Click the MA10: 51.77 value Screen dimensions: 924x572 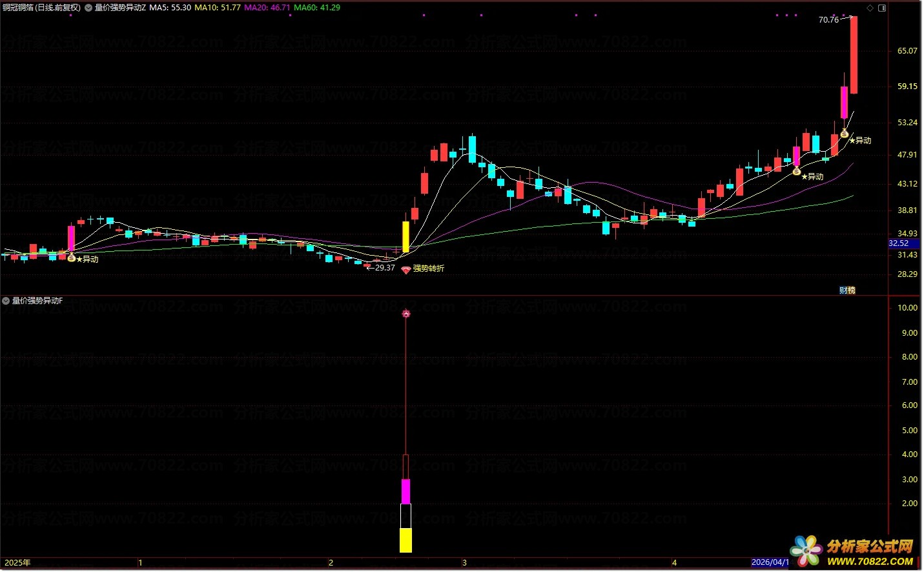point(218,8)
